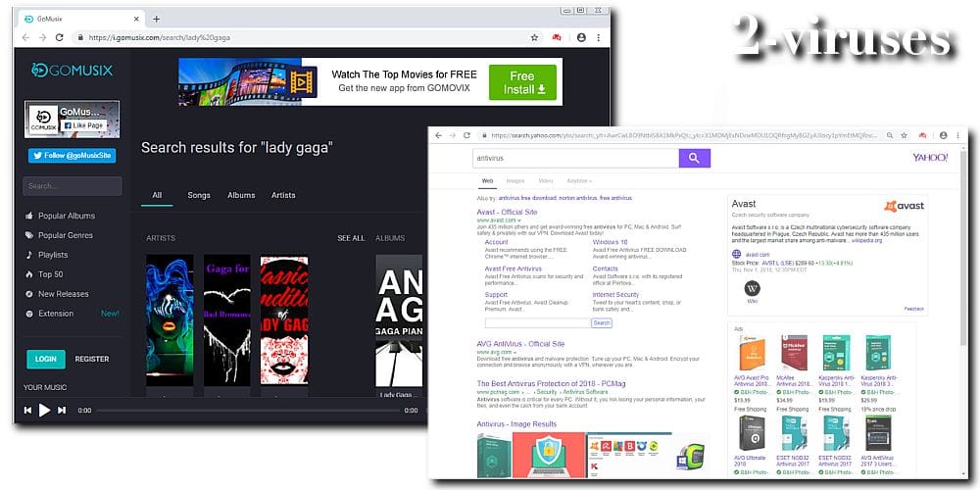Reload the GoMusix page
980x490 pixels.
click(x=60, y=37)
